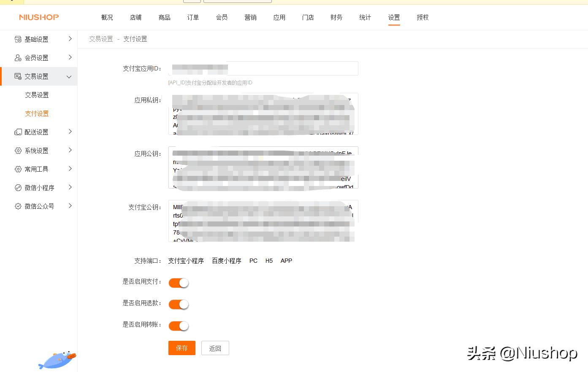Screen dimensions: 588x372
Task: Toggle 是否启用转账 off
Action: point(178,326)
